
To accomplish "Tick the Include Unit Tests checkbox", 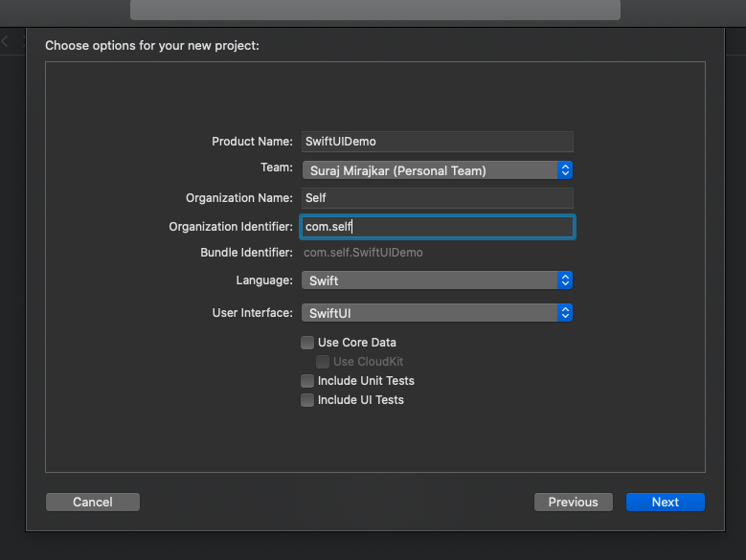I will (x=307, y=381).
